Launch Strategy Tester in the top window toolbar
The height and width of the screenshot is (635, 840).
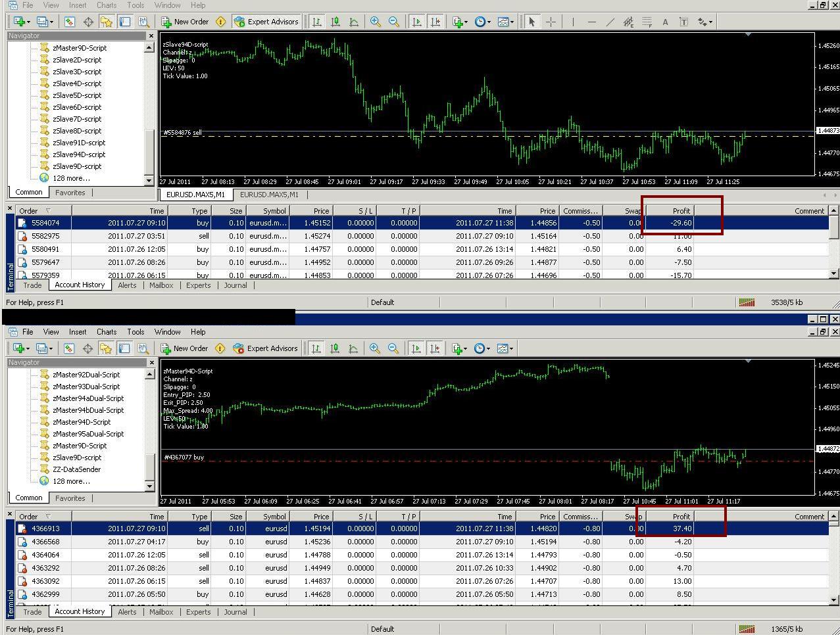[x=143, y=22]
